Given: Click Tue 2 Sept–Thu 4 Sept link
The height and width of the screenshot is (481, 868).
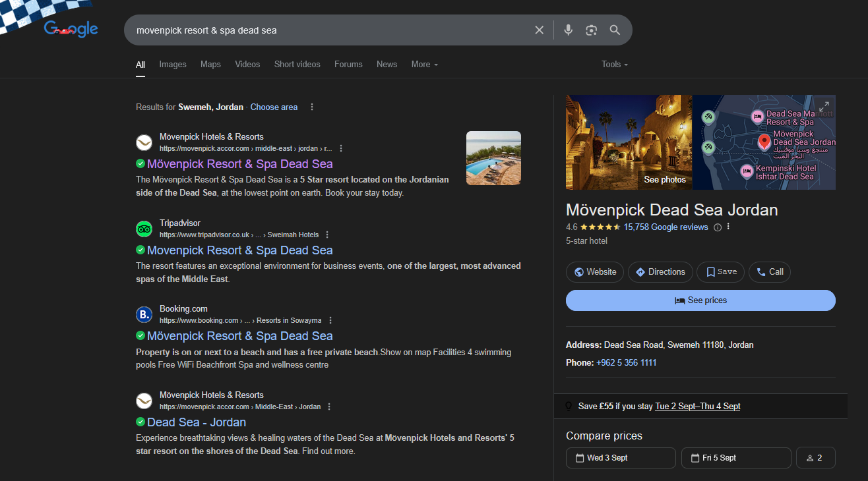Looking at the screenshot, I should tap(698, 407).
